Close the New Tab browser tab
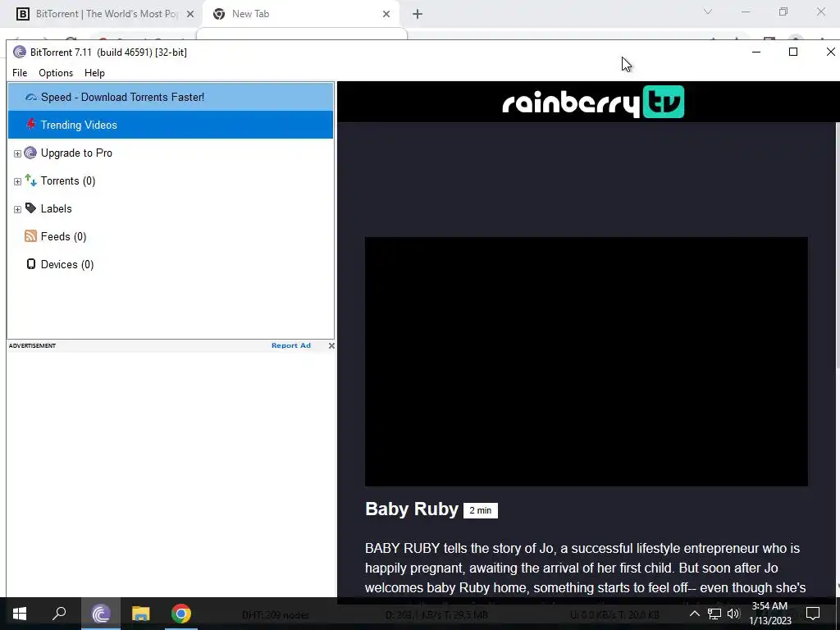This screenshot has width=840, height=630. (386, 14)
